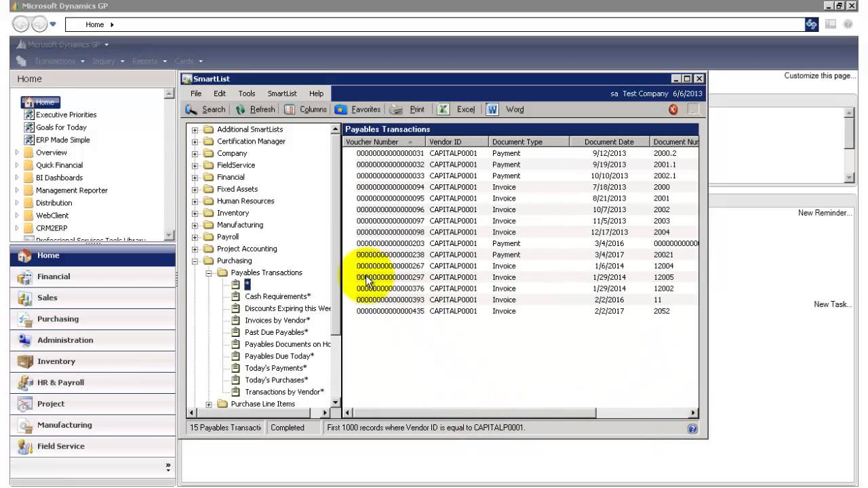This screenshot has height=488, width=868.
Task: Open the SmartList Help menu
Action: click(316, 94)
